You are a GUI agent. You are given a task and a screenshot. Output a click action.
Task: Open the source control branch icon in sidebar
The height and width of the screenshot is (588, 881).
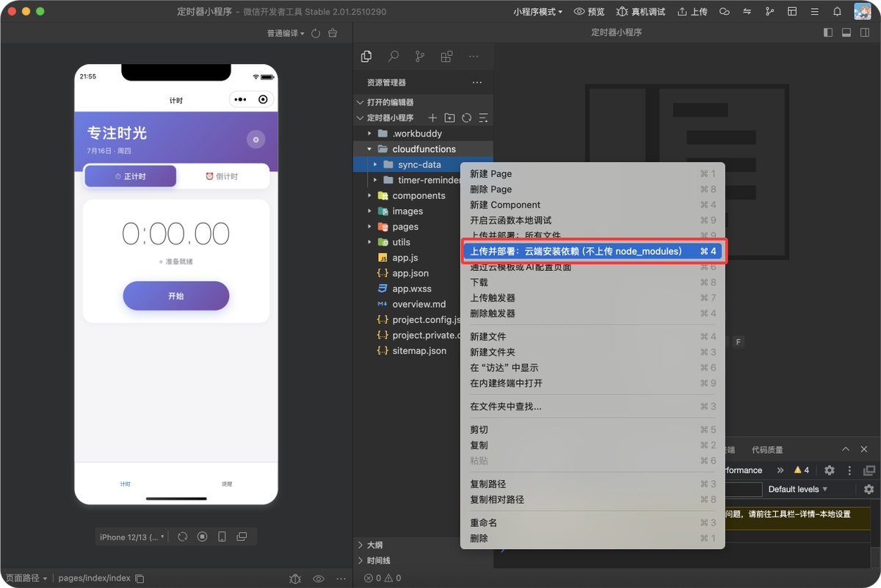coord(420,57)
